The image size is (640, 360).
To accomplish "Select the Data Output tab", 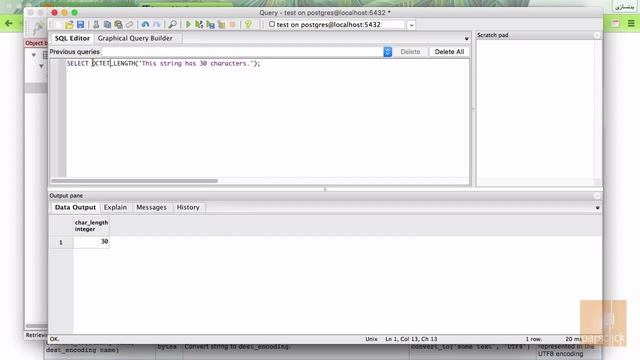I will 75,207.
